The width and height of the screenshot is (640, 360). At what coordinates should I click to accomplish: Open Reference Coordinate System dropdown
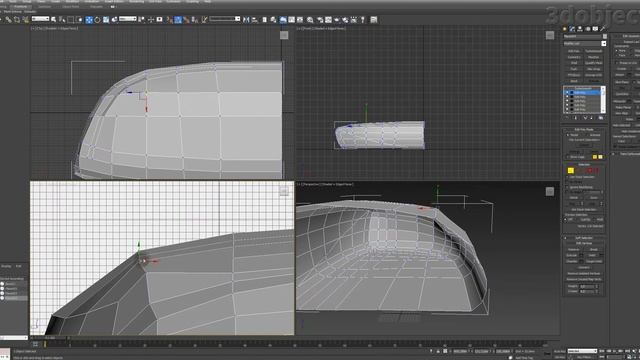coord(127,19)
